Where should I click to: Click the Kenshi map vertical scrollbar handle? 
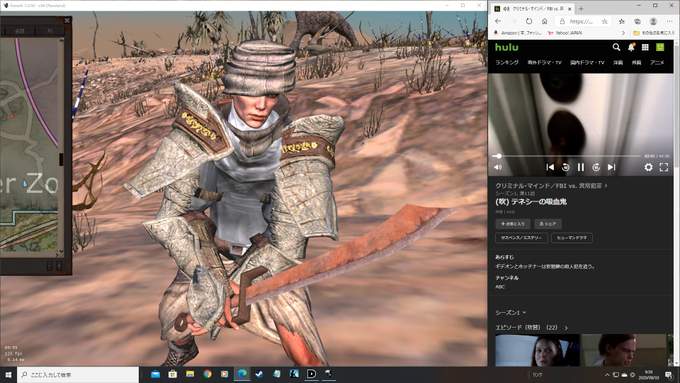(61, 159)
